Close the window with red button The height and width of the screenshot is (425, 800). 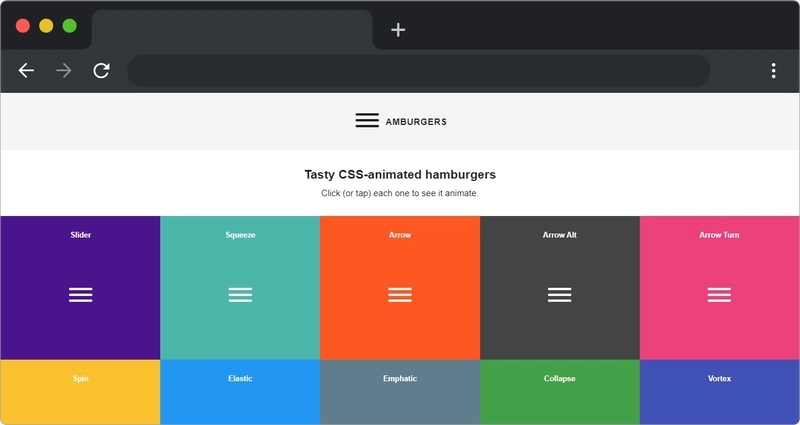pos(23,26)
